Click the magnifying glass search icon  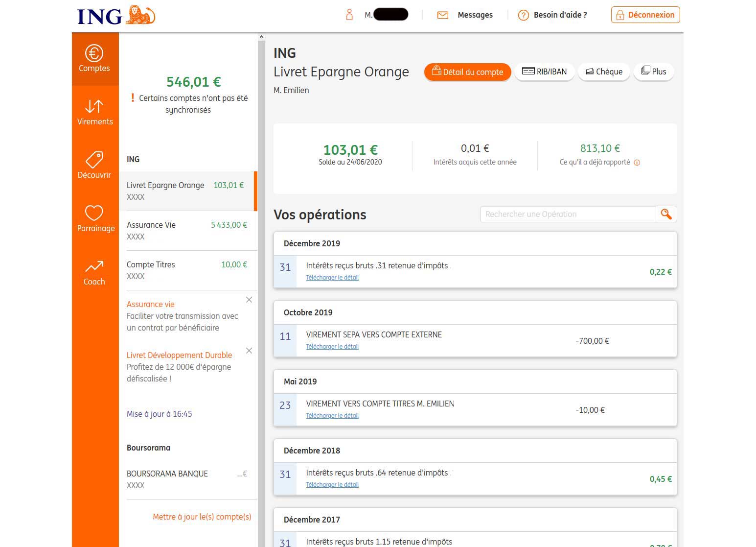pyautogui.click(x=666, y=214)
